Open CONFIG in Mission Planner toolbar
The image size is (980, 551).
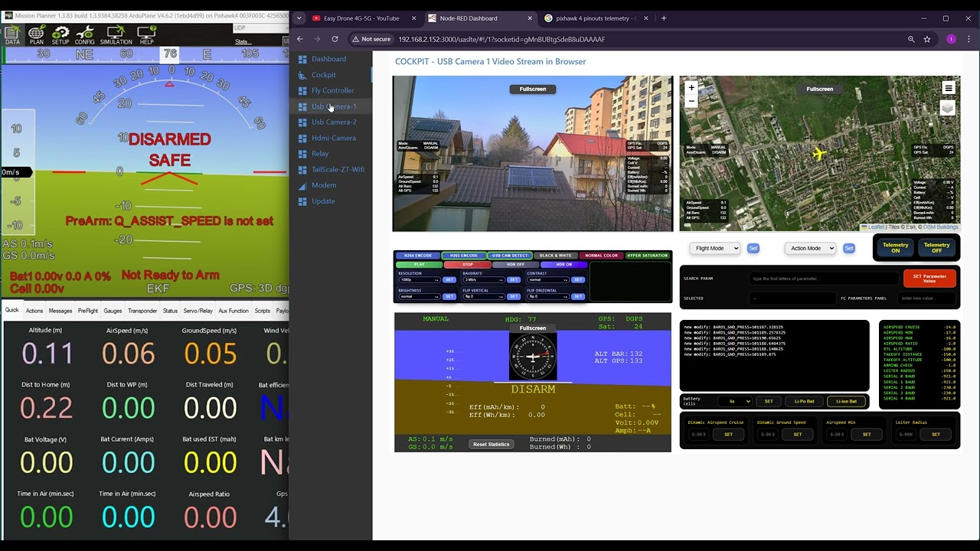click(85, 34)
